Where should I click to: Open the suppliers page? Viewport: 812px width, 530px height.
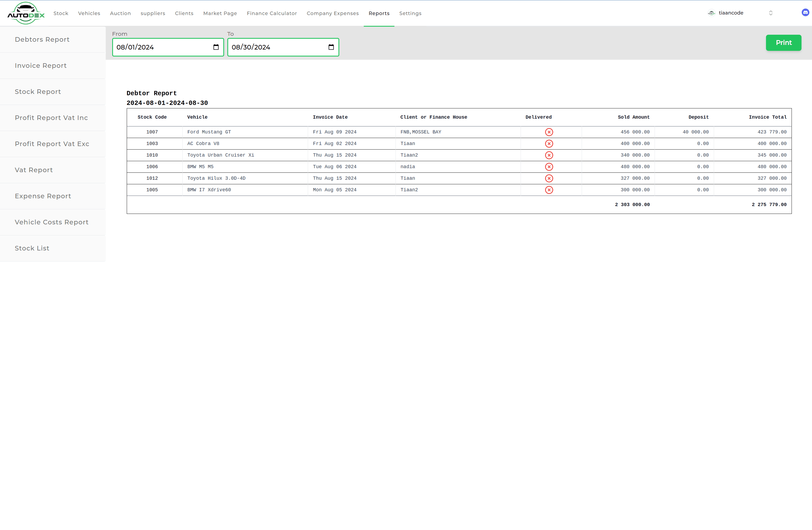coord(153,13)
